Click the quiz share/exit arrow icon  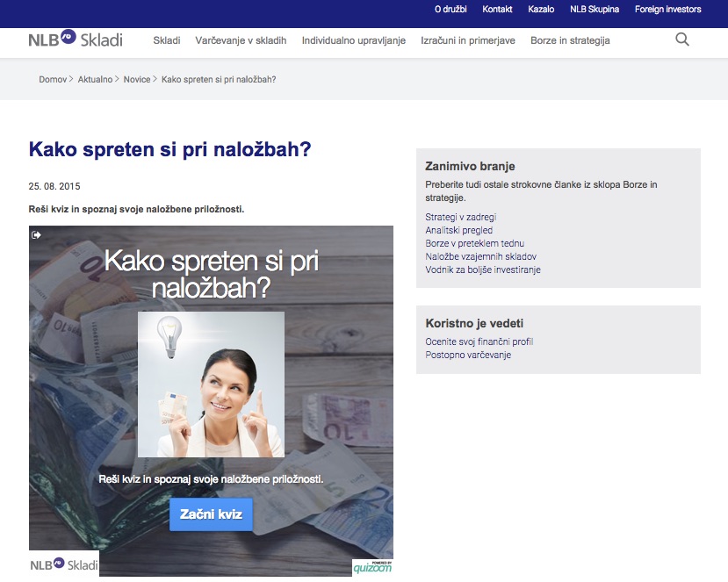[x=36, y=235]
